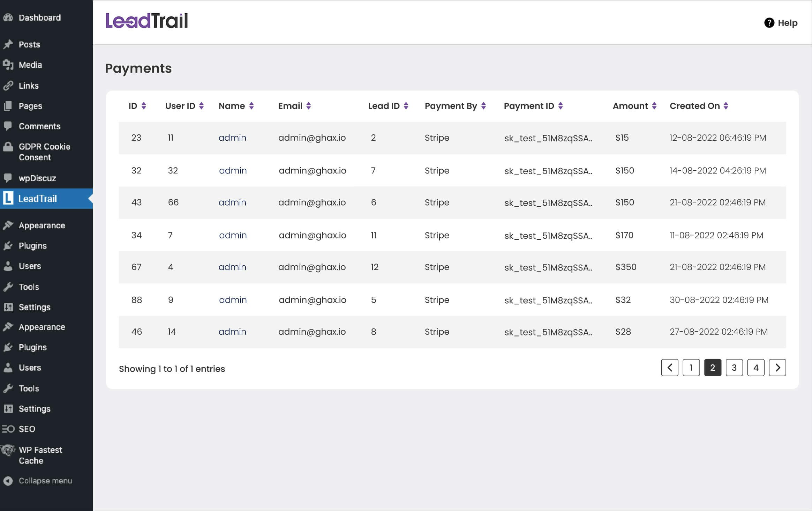Sort by Created On using its arrows

(726, 106)
